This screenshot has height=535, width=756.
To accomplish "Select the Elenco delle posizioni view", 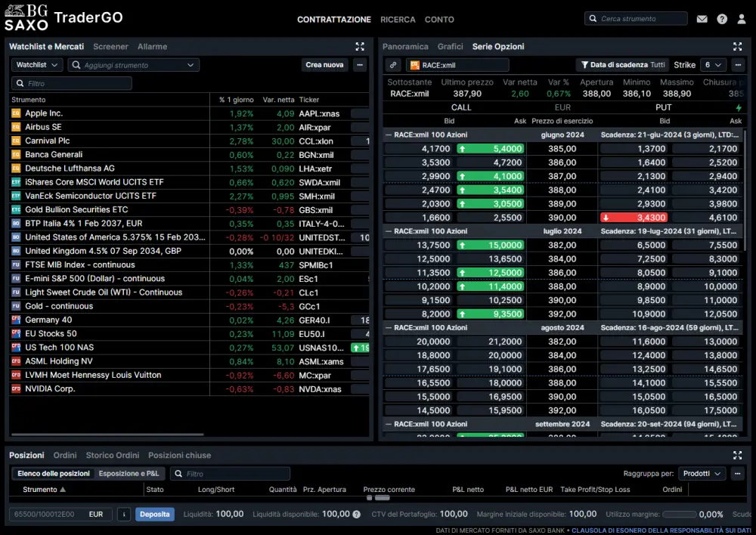I will click(54, 473).
